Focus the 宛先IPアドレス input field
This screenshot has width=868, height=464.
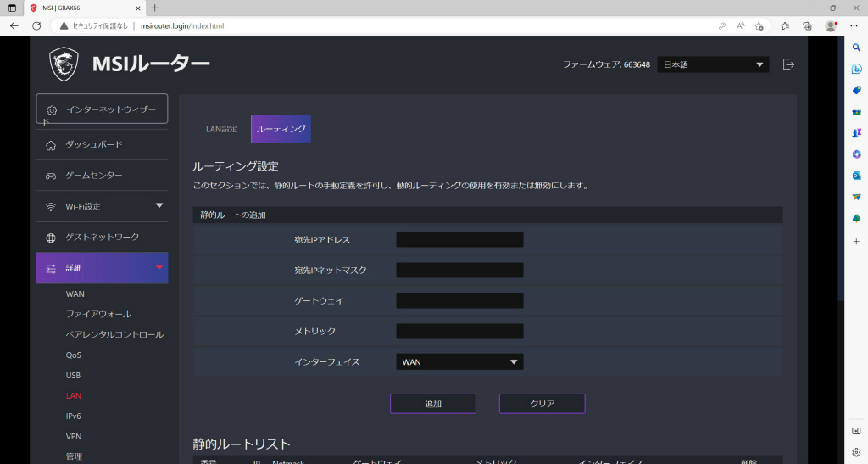(x=459, y=240)
